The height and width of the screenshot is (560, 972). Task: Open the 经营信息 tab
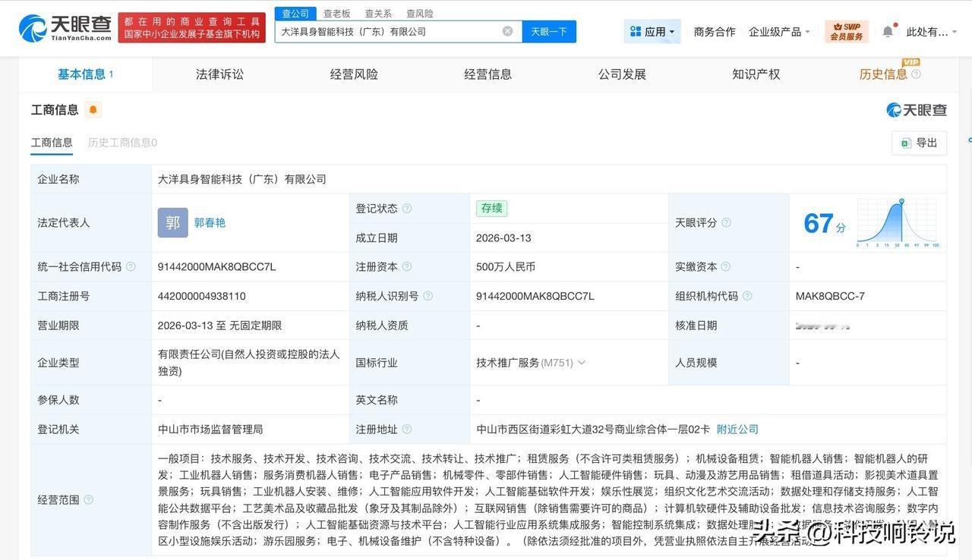point(488,74)
